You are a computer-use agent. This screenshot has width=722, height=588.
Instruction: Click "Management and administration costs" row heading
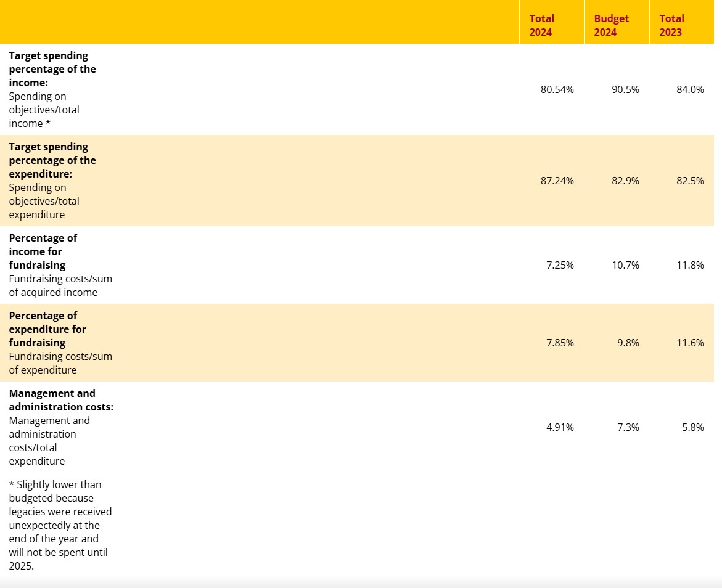(x=61, y=400)
